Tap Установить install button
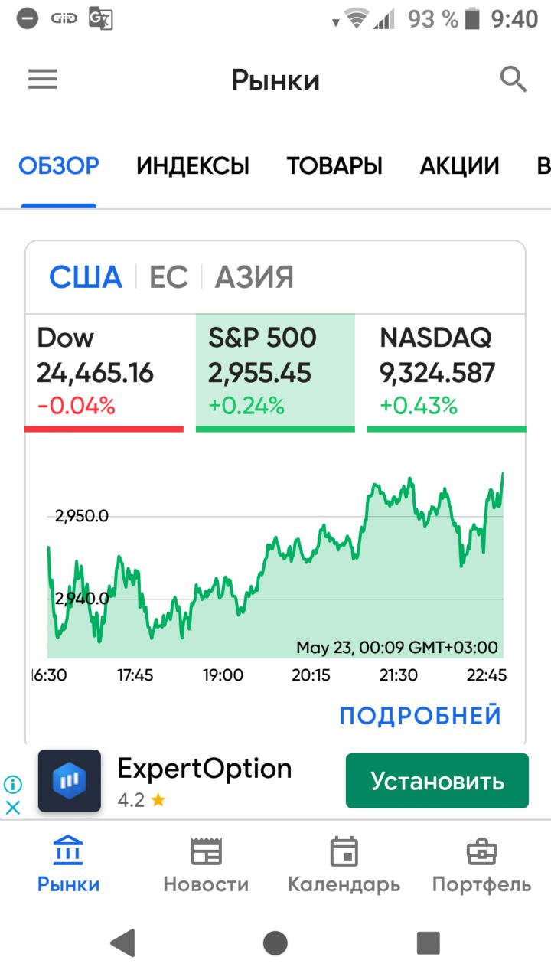 click(x=437, y=781)
